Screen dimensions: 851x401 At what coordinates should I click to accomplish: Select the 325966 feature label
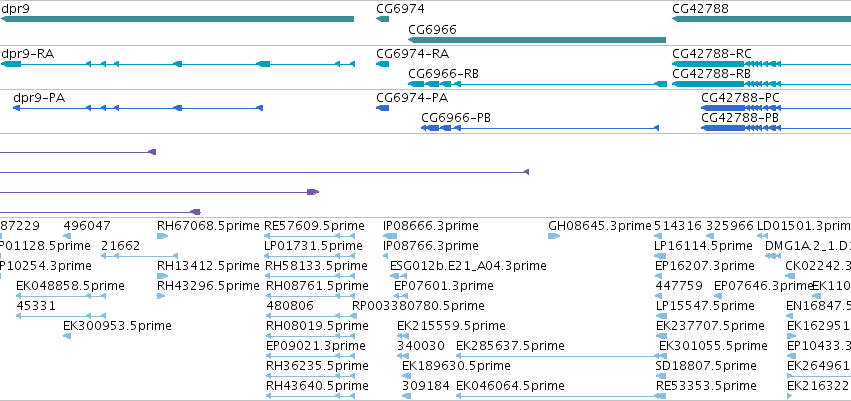click(731, 226)
